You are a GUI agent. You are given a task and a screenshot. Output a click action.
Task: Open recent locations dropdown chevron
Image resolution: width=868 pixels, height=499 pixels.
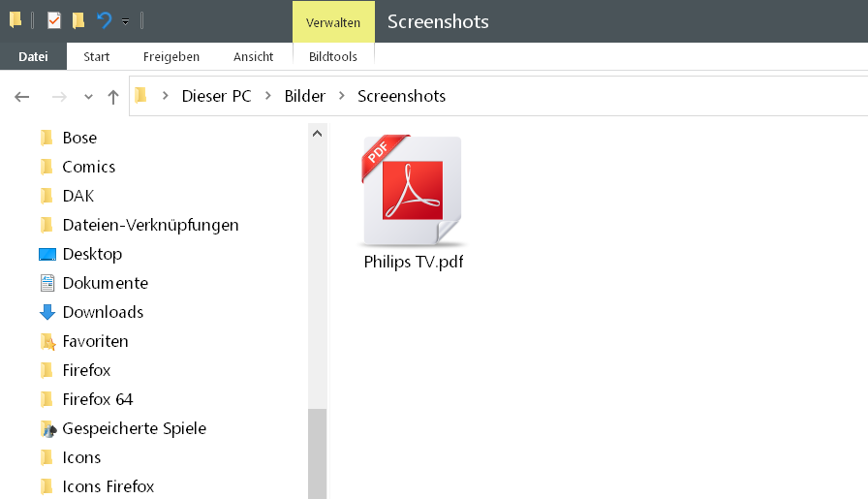88,97
